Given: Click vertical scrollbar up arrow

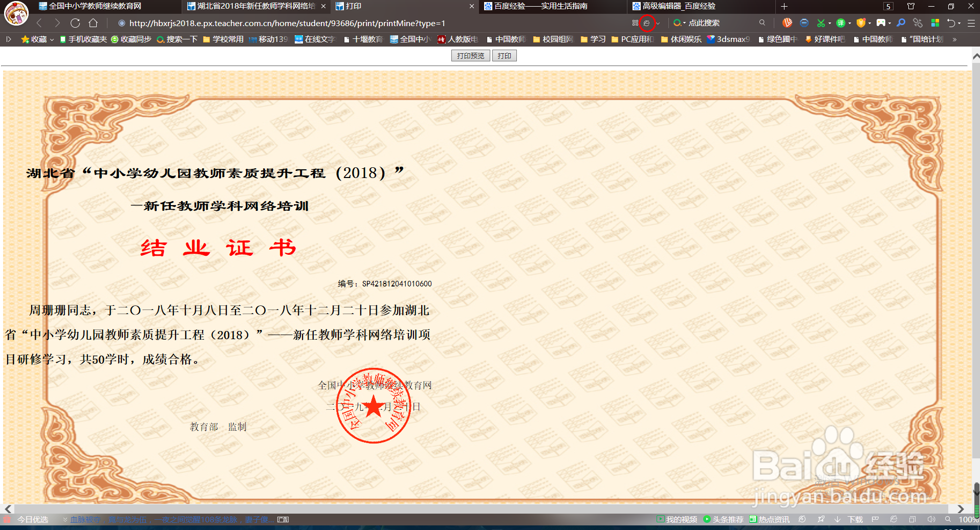Looking at the screenshot, I should (x=976, y=56).
